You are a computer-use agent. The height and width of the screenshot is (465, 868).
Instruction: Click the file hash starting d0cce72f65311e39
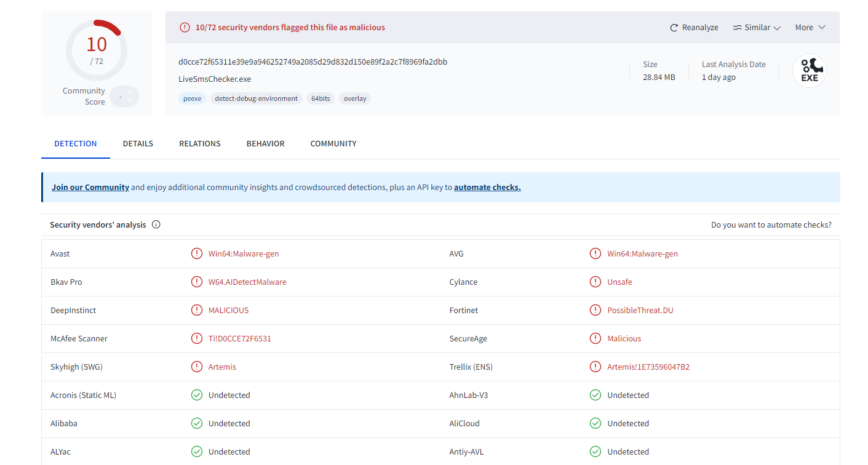pos(313,62)
